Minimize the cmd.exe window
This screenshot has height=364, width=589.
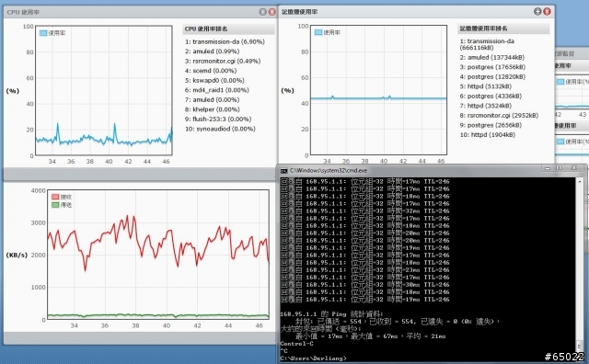click(548, 168)
